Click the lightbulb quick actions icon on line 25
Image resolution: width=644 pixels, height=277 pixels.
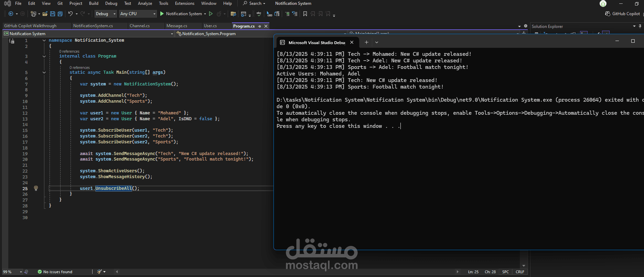tap(36, 188)
